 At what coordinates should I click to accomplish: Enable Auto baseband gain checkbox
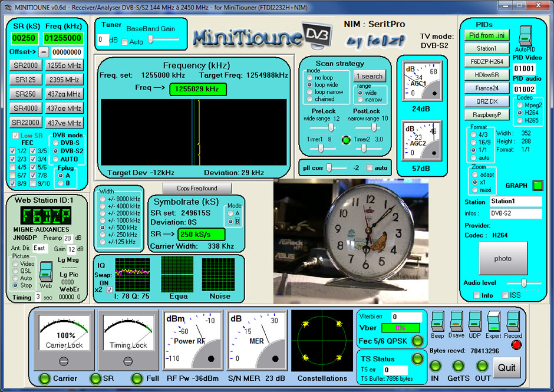point(124,42)
